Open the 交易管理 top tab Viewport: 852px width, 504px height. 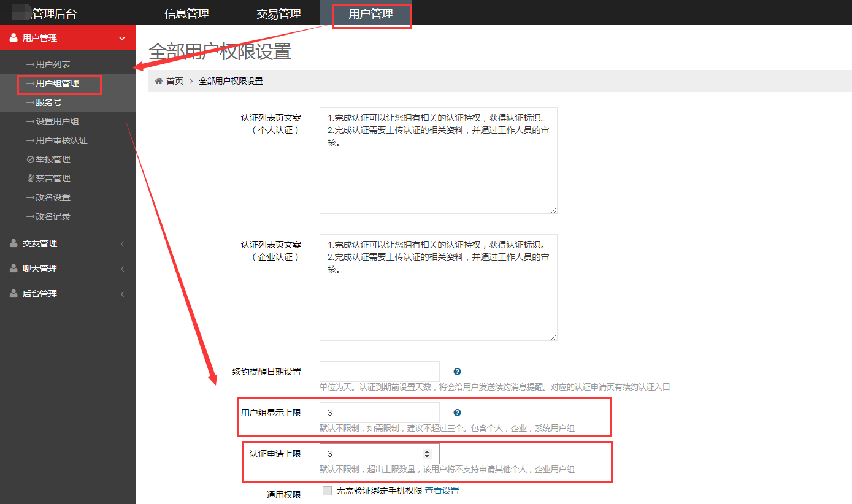coord(278,13)
